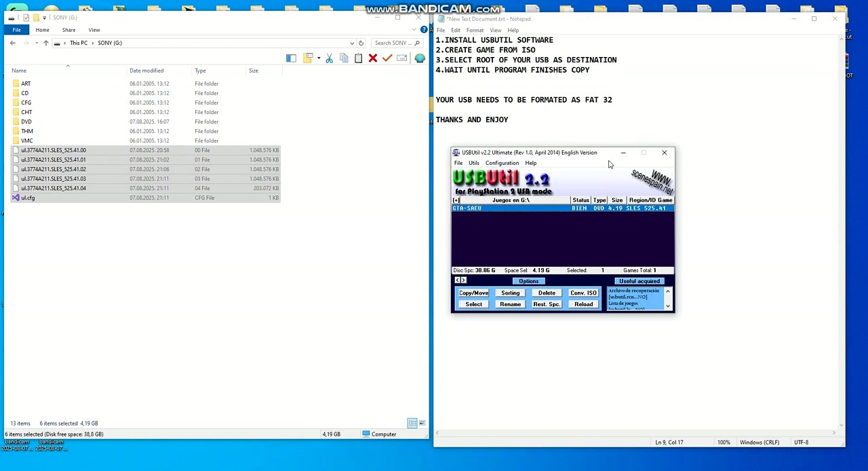This screenshot has width=868, height=471.
Task: Click the New Folder icon in the toolbar
Action: [x=308, y=58]
